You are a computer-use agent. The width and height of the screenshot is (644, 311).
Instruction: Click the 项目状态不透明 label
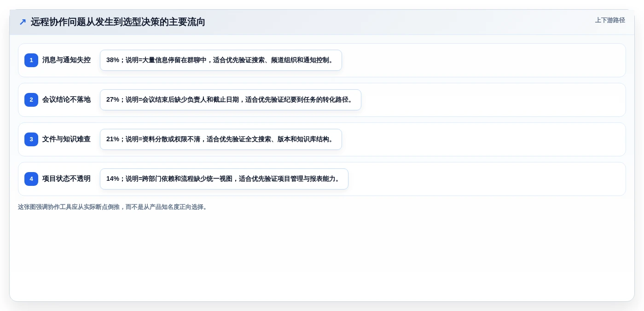coord(66,179)
